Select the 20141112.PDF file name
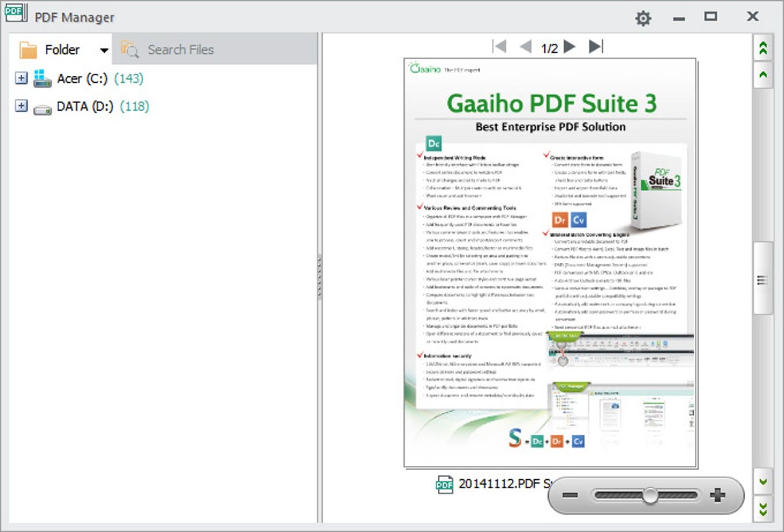The image size is (784, 532). point(506,484)
